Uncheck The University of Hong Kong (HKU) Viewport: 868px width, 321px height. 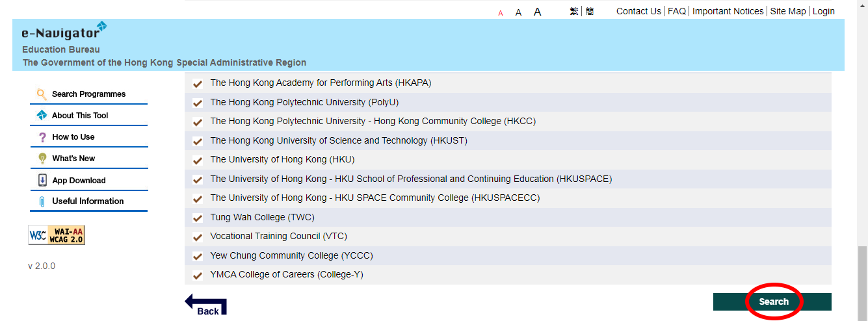198,160
